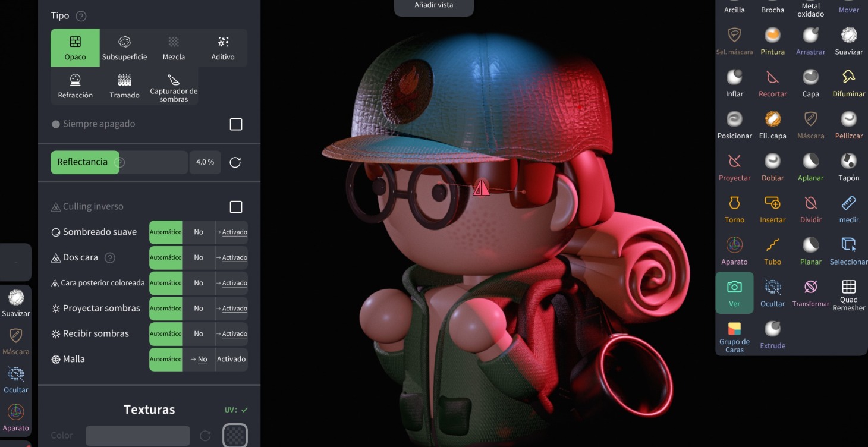Click the Añadir vista button
The image size is (868, 447).
pos(433,6)
